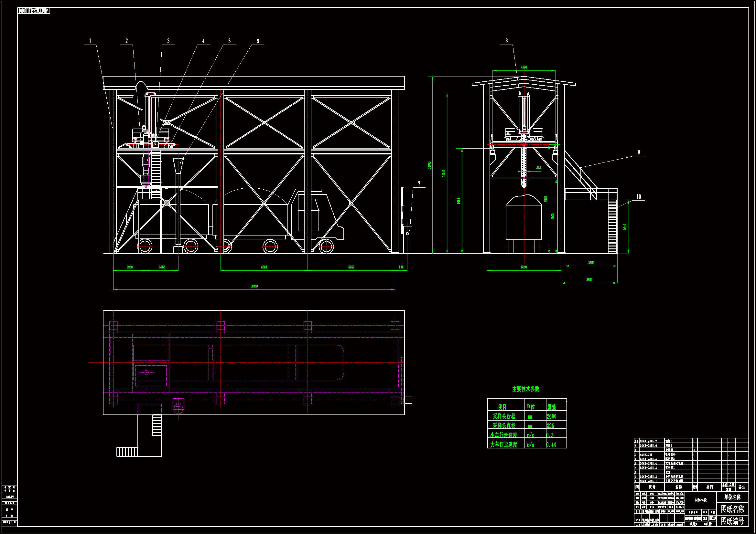Select callout number 8 on side view
756x534 pixels.
click(506, 41)
